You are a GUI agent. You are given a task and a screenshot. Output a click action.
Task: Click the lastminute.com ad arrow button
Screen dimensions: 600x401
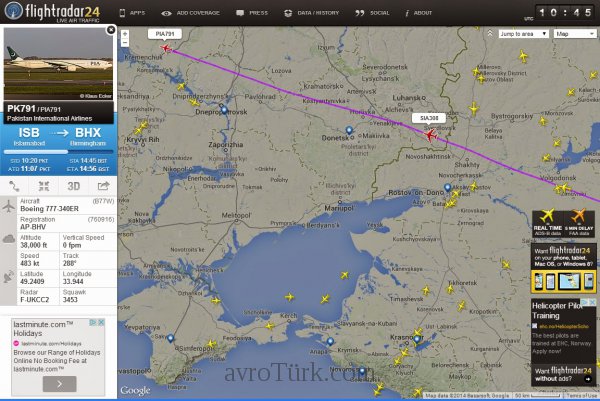pyautogui.click(x=59, y=384)
